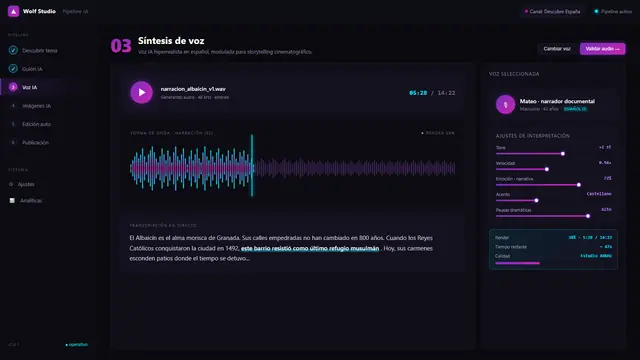Screen dimensions: 640x360
Task: Click the Validar audio button
Action: [x=602, y=49]
